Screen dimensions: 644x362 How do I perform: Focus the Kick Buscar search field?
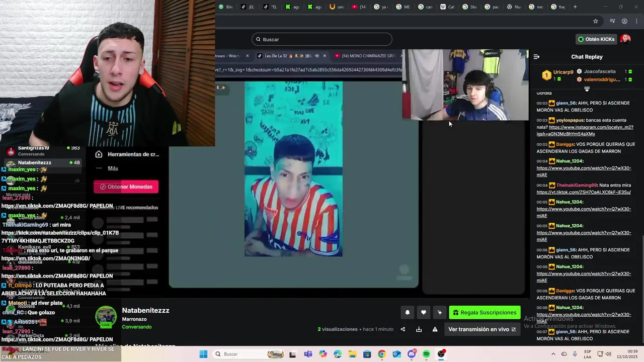322,39
